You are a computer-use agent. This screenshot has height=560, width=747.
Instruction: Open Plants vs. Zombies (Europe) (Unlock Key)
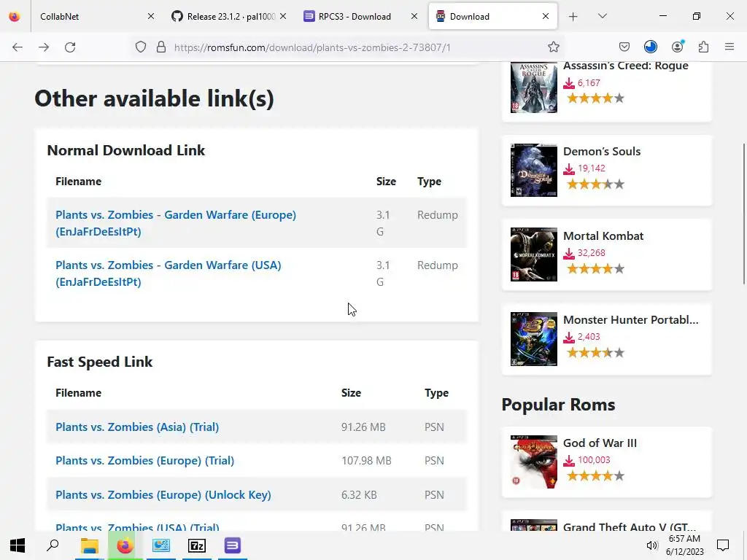[163, 495]
